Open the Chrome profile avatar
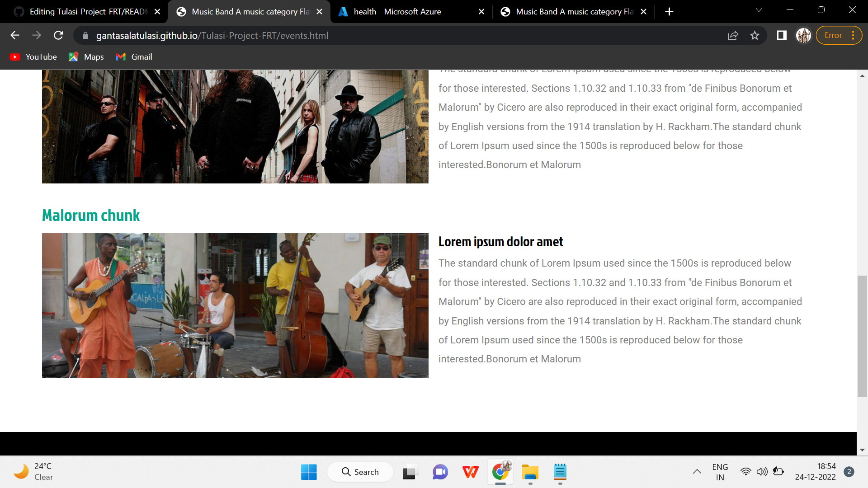 [803, 35]
